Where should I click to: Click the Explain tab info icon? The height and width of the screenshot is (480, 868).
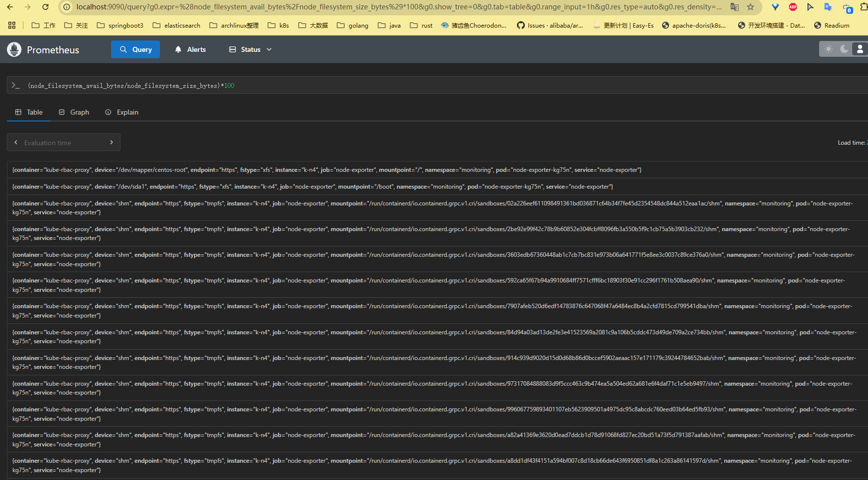tap(108, 112)
